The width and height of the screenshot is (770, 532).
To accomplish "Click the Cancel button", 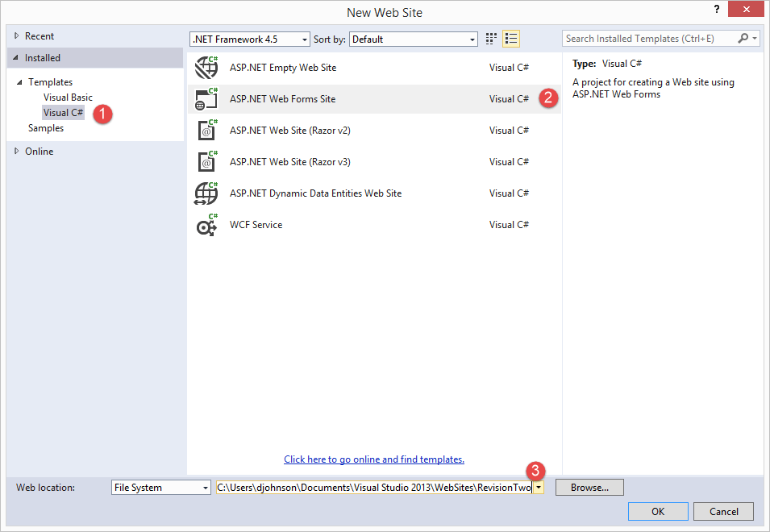I will click(723, 511).
